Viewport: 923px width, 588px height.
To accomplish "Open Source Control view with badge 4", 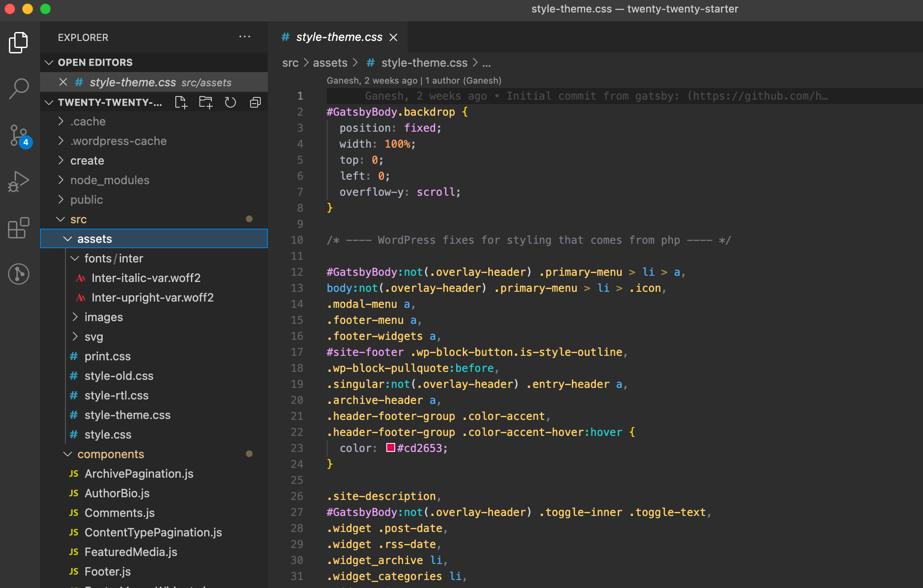I will 20,136.
